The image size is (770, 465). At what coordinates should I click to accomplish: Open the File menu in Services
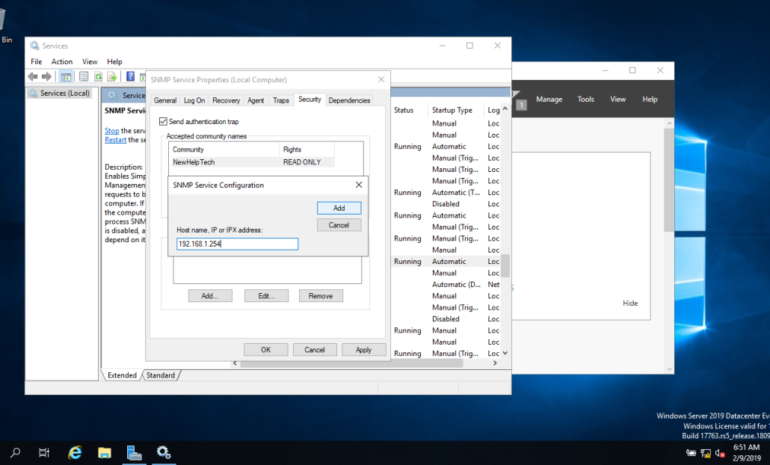click(36, 61)
